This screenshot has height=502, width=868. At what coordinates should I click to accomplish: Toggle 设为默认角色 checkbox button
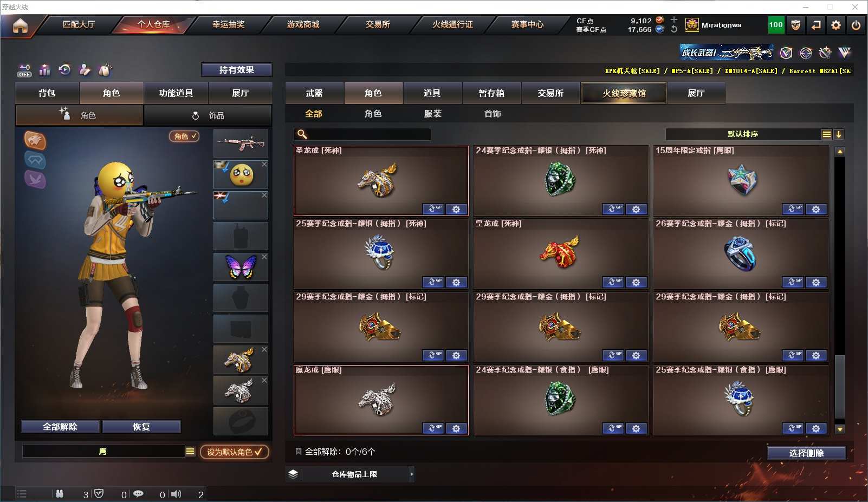pos(235,452)
